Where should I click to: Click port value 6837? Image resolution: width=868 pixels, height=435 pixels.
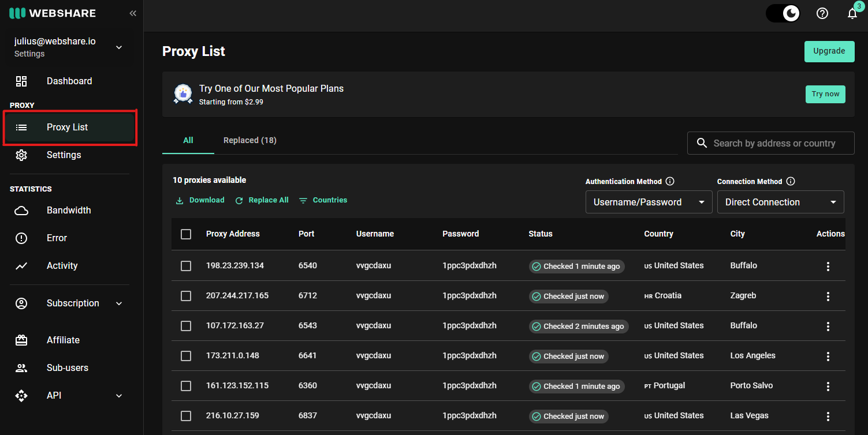[x=308, y=416]
